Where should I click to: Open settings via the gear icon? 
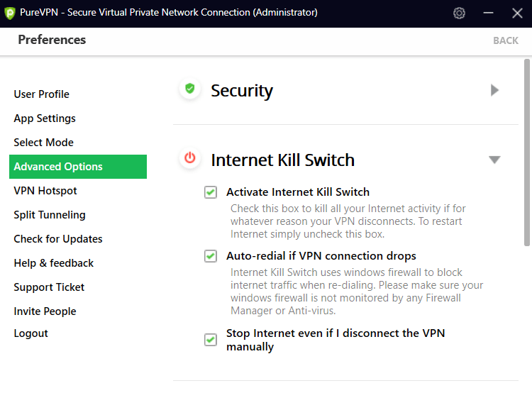coord(459,13)
